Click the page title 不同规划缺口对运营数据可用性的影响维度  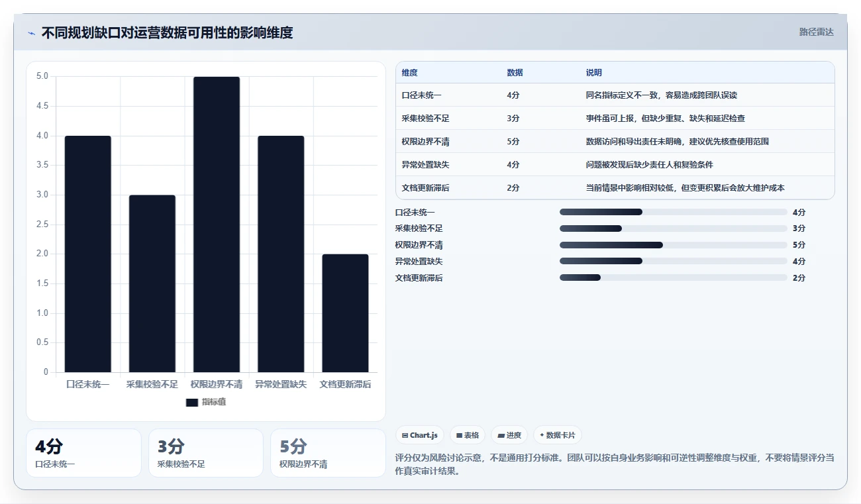click(167, 32)
